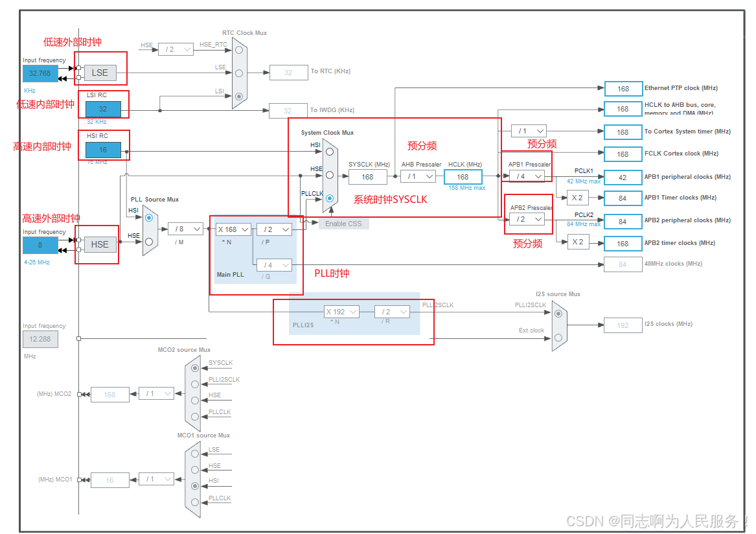Select Ext.clock in I2S source Mux
This screenshot has height=534, width=756.
click(558, 338)
